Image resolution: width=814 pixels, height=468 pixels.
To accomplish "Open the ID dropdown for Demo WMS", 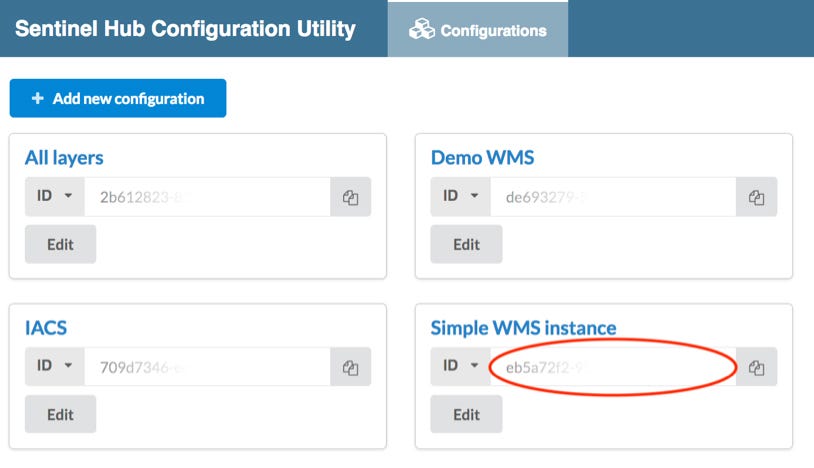I will click(460, 197).
